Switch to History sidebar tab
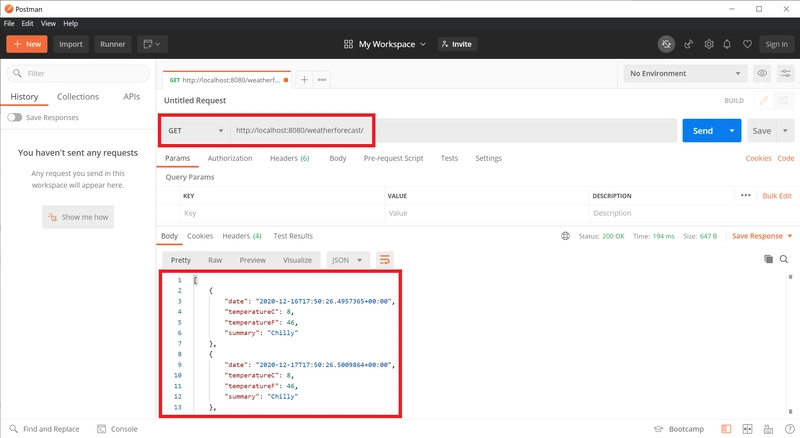The width and height of the screenshot is (800, 438). [x=24, y=96]
